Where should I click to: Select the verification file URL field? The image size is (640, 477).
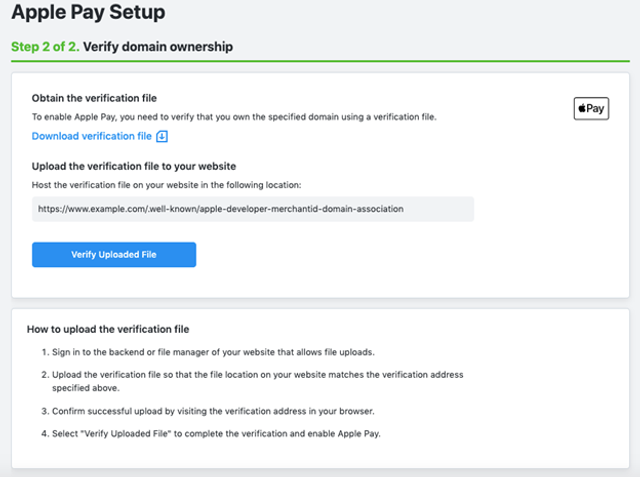253,209
